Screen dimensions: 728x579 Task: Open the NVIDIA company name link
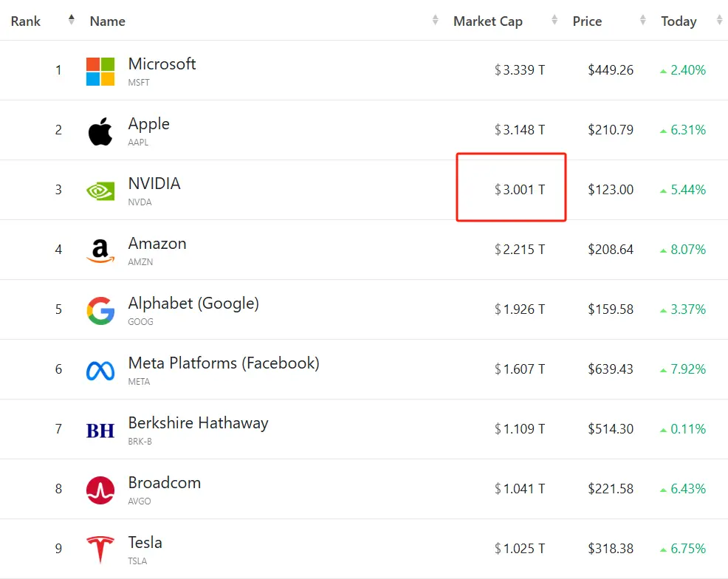click(x=154, y=184)
